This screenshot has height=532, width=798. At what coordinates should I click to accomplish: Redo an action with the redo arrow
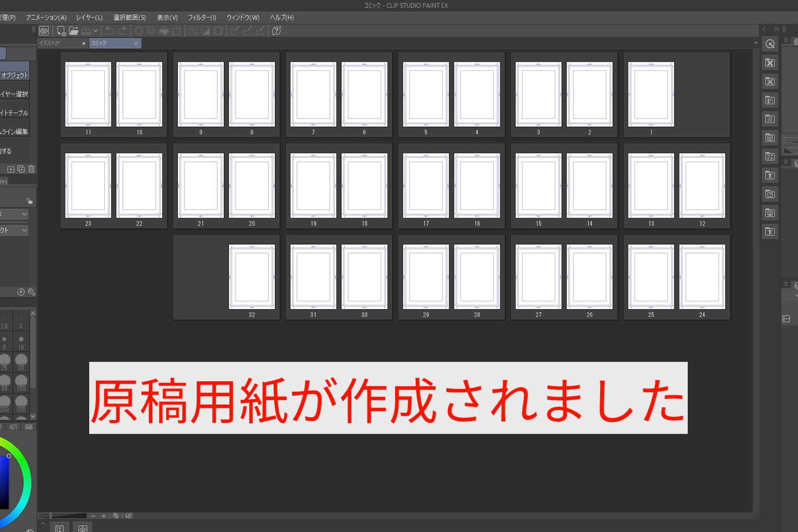coord(122,30)
